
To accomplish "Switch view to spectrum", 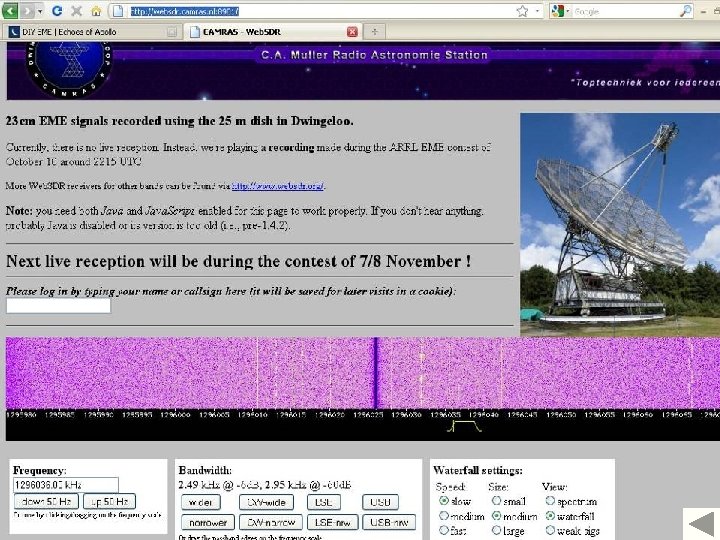I will pos(550,501).
